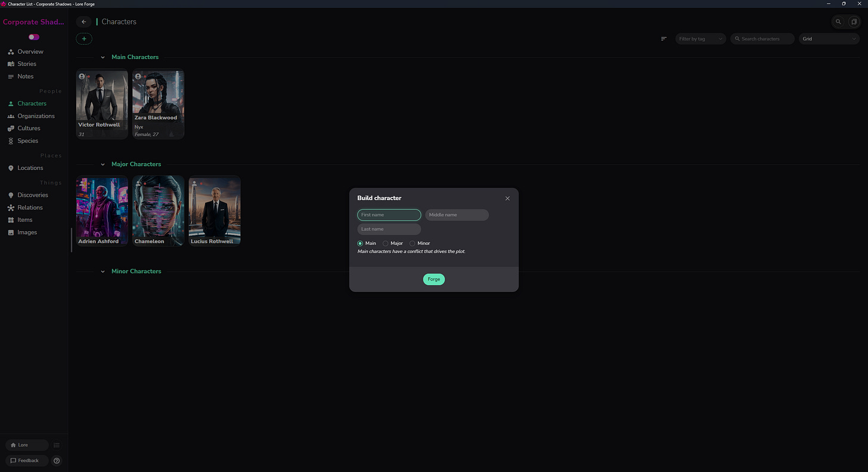Open the sort options icon above the filters
868x472 pixels.
[x=664, y=38]
